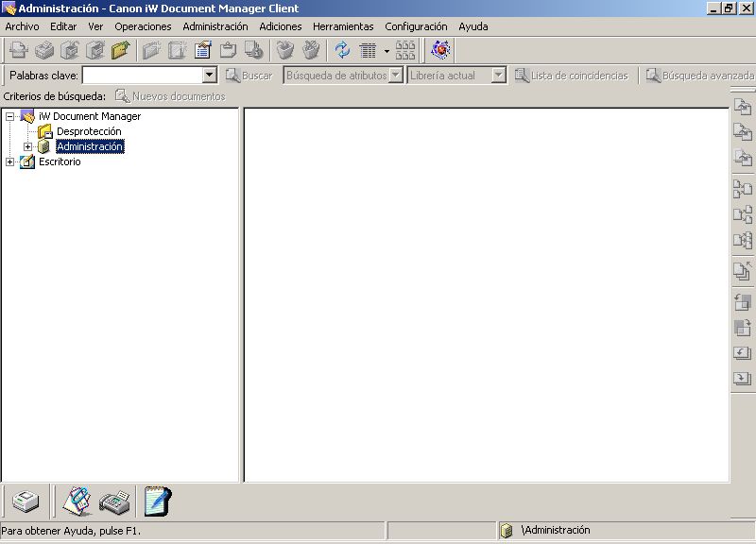Click the split one document into two icon
Image resolution: width=756 pixels, height=544 pixels.
pyautogui.click(x=743, y=214)
